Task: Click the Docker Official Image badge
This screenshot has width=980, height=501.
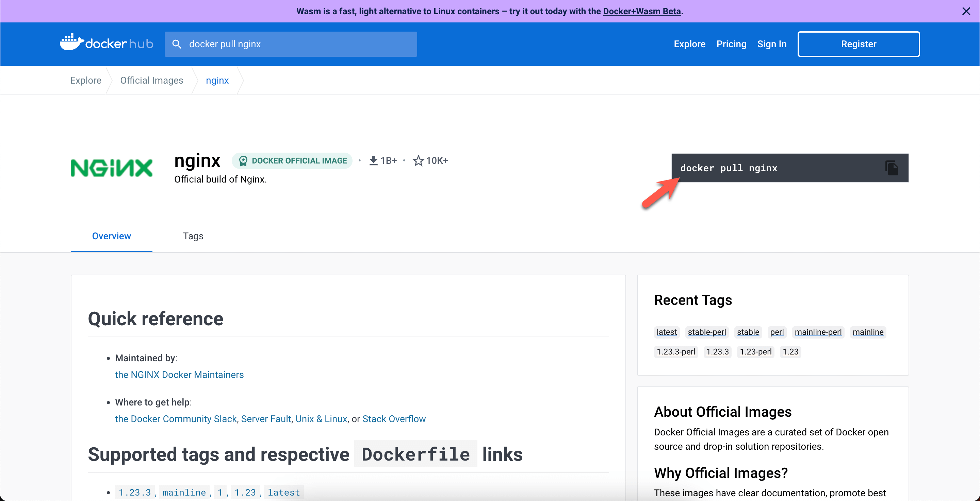Action: [292, 160]
